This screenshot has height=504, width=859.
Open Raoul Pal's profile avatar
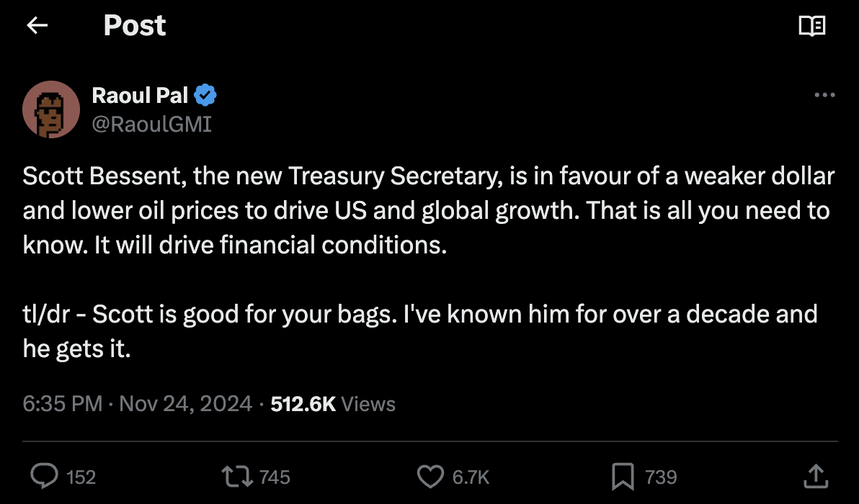[x=50, y=109]
